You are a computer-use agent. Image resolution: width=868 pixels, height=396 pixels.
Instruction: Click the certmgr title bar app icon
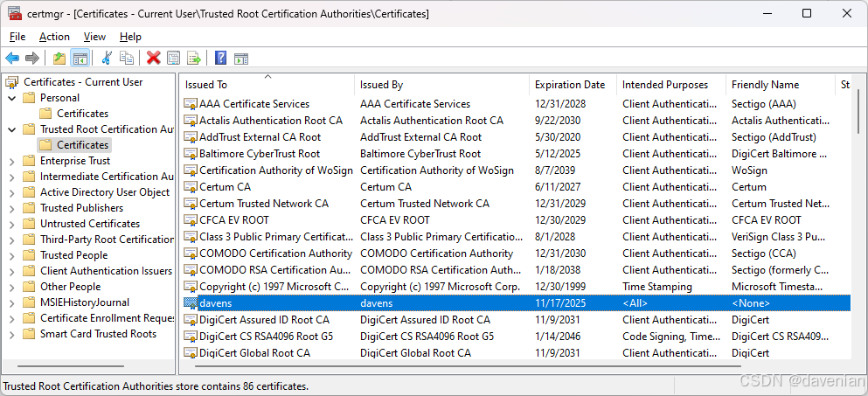click(15, 14)
